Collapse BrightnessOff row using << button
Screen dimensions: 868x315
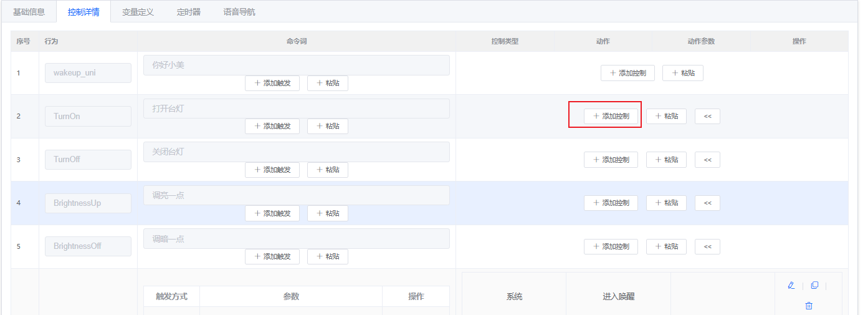707,246
